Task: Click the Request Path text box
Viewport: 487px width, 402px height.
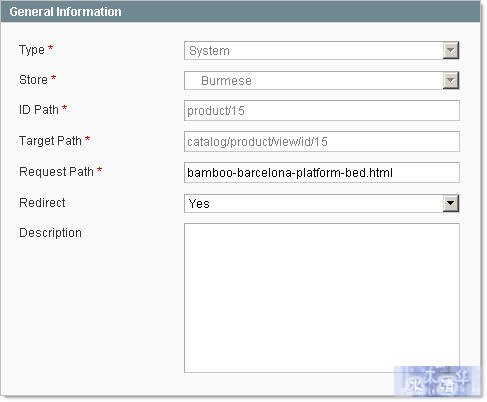Action: (x=322, y=173)
